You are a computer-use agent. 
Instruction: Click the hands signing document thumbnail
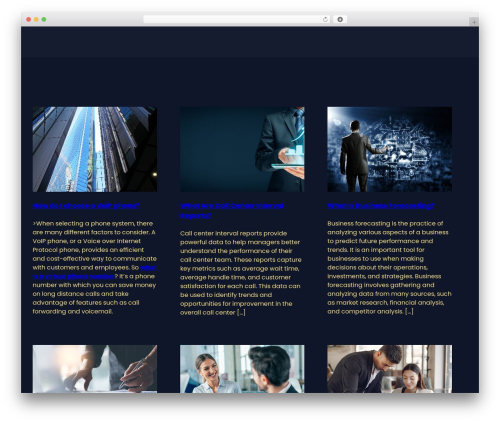tap(95, 369)
